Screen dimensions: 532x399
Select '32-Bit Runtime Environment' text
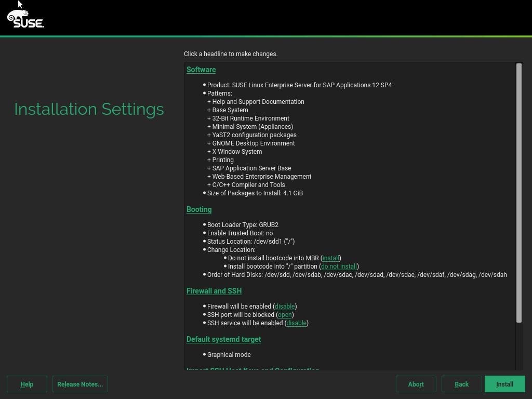point(251,118)
